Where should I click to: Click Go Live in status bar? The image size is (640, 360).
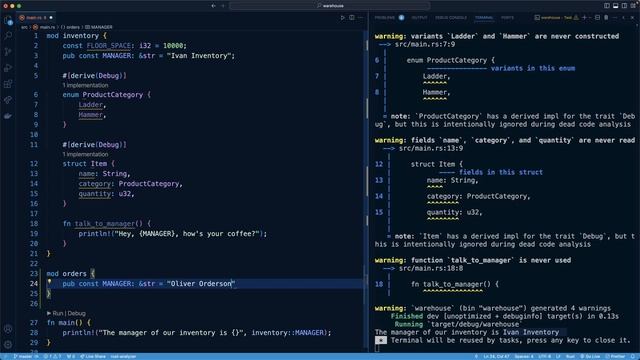click(x=590, y=356)
